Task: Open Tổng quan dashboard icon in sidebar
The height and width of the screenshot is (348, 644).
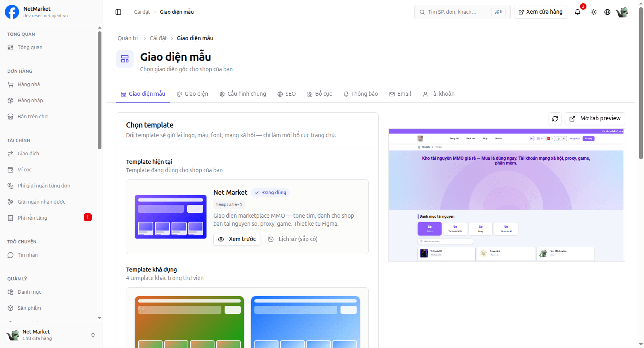Action: point(10,47)
